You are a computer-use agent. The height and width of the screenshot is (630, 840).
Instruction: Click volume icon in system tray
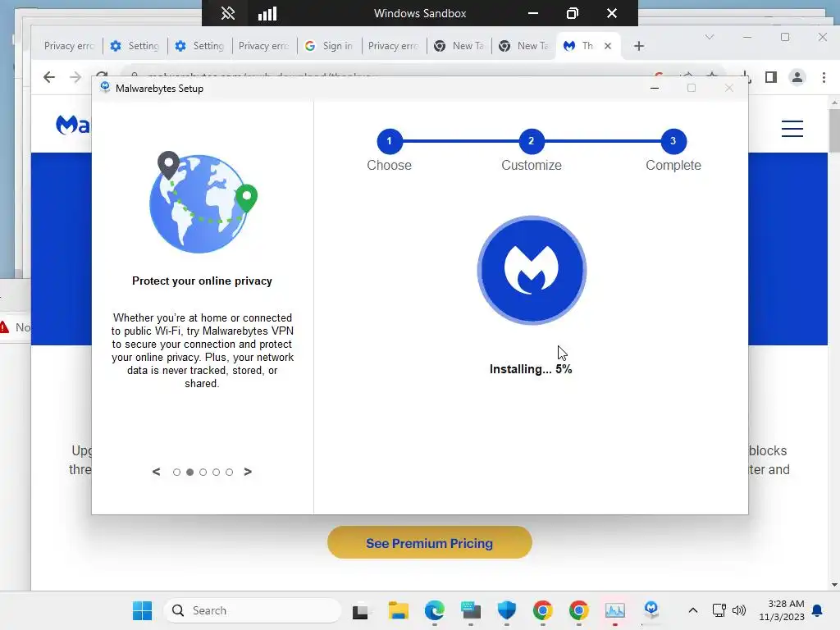pos(739,610)
